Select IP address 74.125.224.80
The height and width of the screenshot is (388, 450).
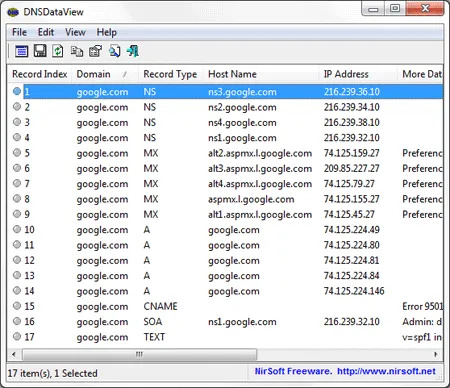coord(352,245)
